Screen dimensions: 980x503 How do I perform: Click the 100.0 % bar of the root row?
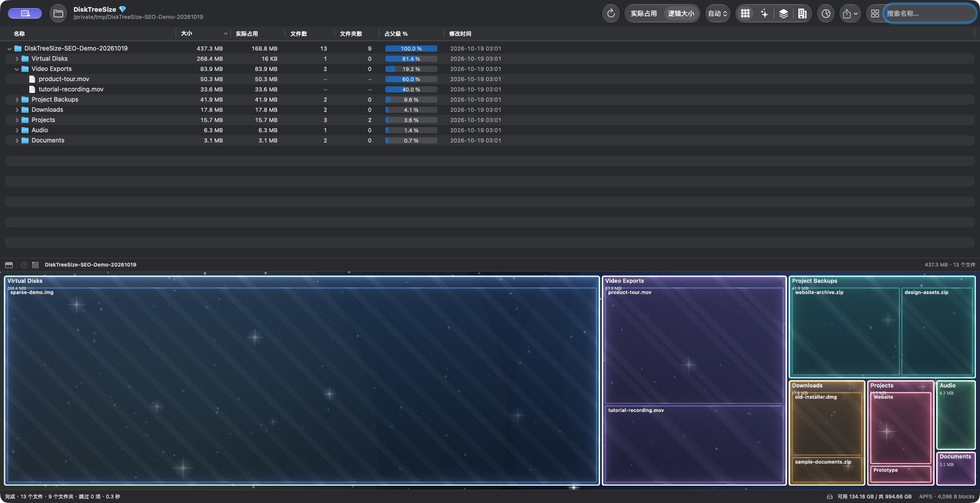(x=411, y=49)
